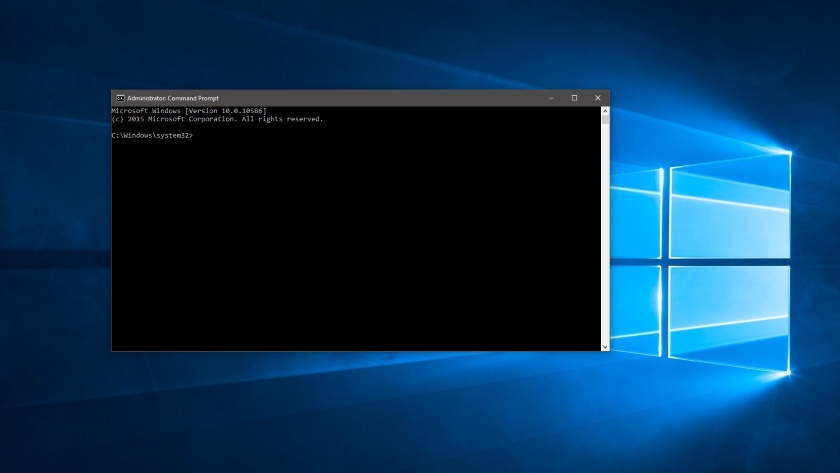Viewport: 840px width, 473px height.
Task: Click the "Microsoft Windows [Version 10.0.10586]" line
Action: pyautogui.click(x=188, y=110)
